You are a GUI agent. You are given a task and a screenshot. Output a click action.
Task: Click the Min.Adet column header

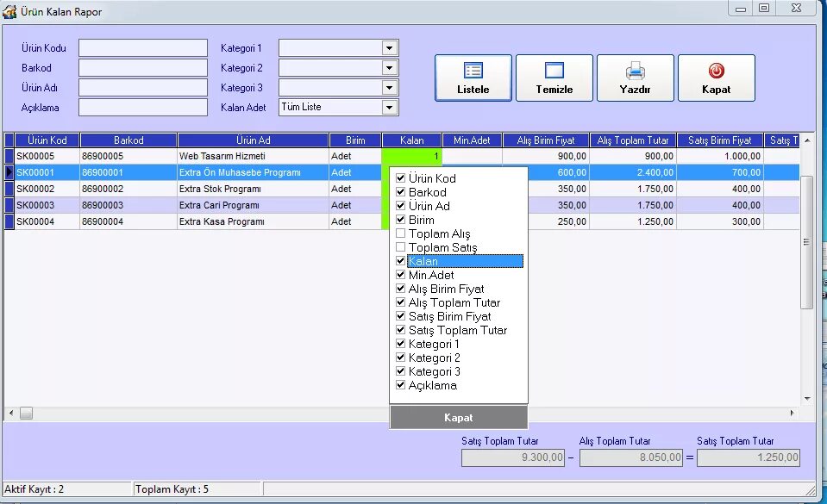(x=472, y=140)
